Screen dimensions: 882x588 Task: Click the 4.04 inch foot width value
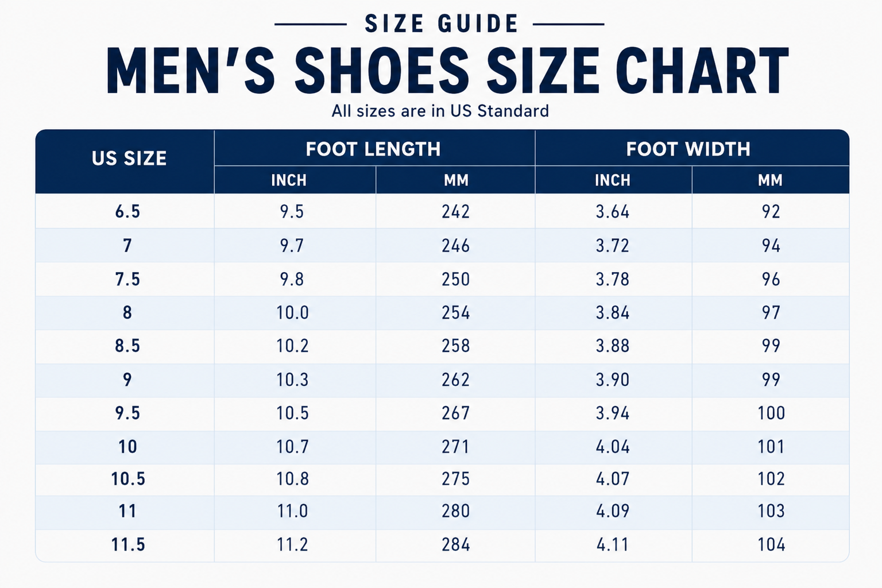(613, 447)
